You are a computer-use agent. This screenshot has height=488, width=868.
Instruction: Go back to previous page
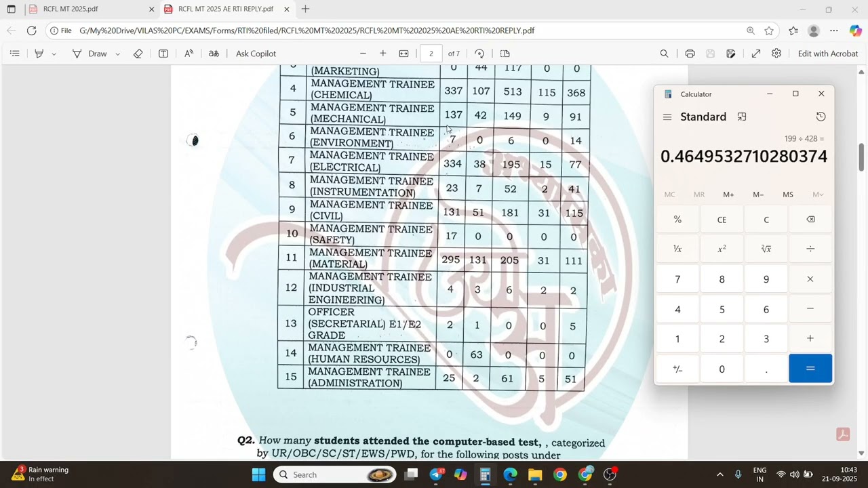10,30
